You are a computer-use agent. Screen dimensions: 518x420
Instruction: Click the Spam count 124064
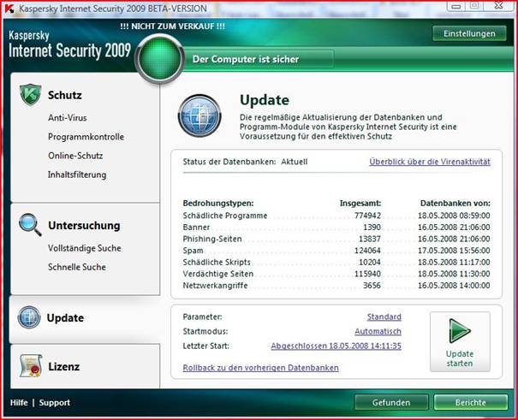coord(367,251)
